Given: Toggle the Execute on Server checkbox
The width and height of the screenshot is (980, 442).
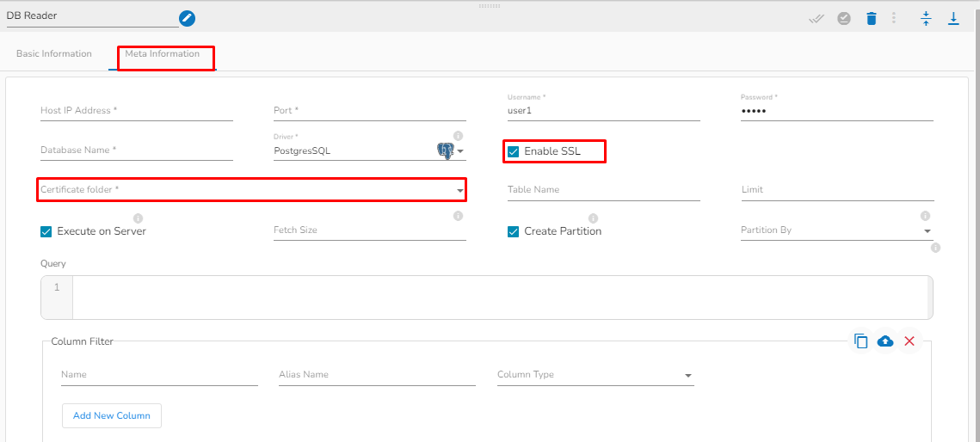Looking at the screenshot, I should click(46, 231).
